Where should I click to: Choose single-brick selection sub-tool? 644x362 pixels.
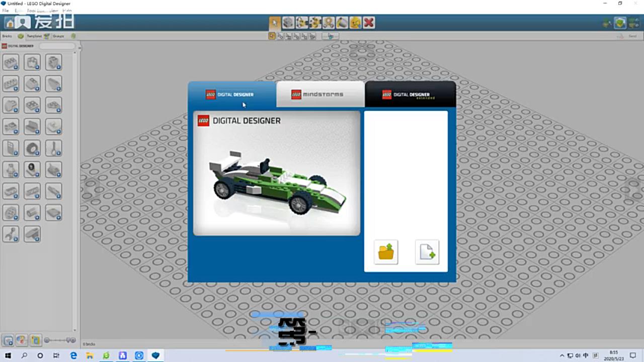click(x=272, y=36)
